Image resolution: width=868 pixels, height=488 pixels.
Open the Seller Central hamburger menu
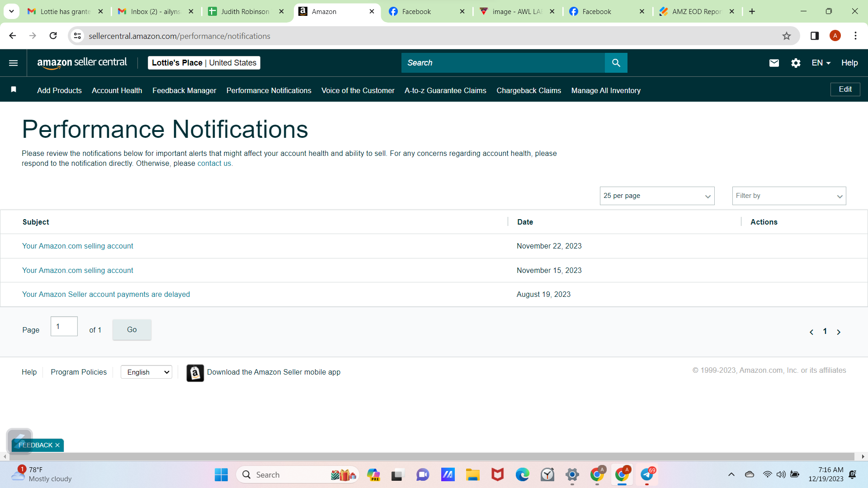[14, 63]
